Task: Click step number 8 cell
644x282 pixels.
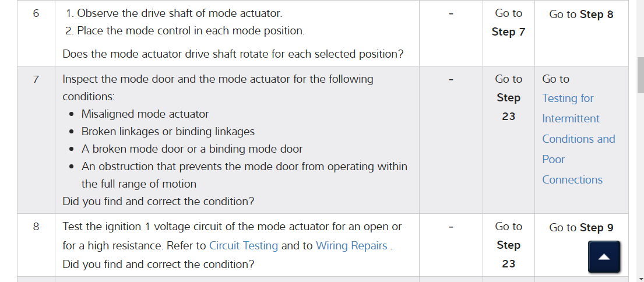Action: (x=36, y=227)
